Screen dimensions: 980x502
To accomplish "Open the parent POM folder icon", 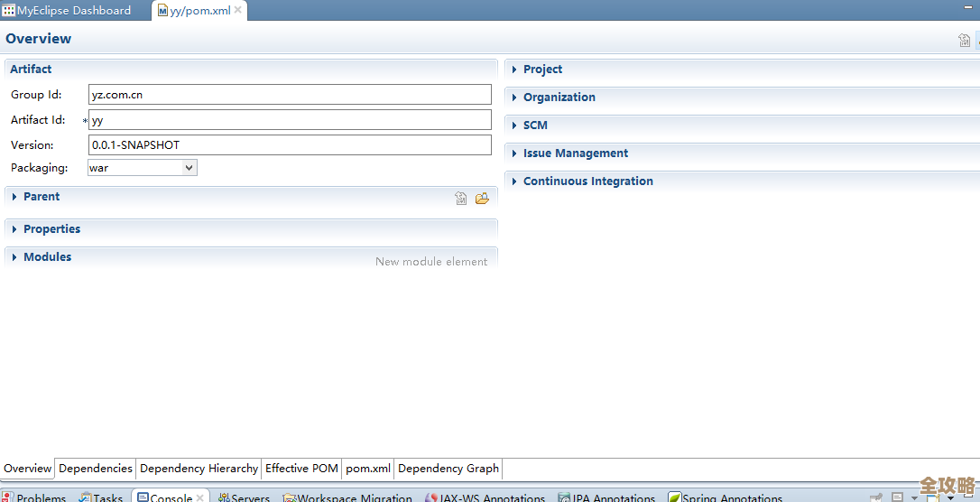I will click(482, 198).
